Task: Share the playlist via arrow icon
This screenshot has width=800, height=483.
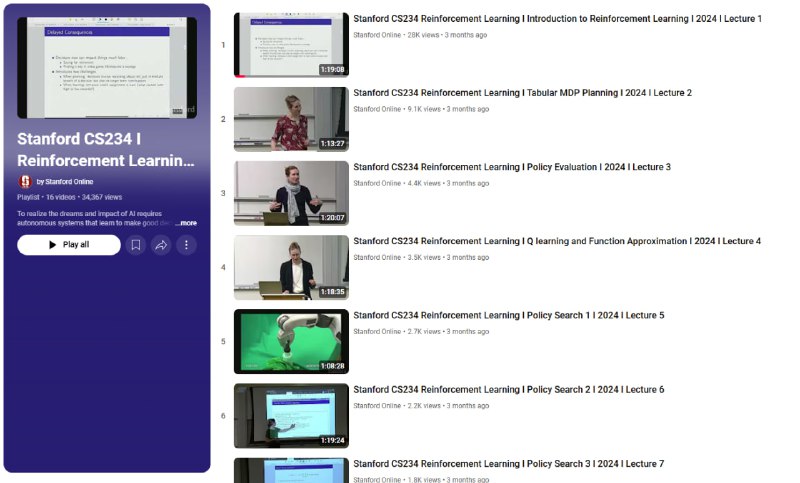Action: [x=161, y=245]
